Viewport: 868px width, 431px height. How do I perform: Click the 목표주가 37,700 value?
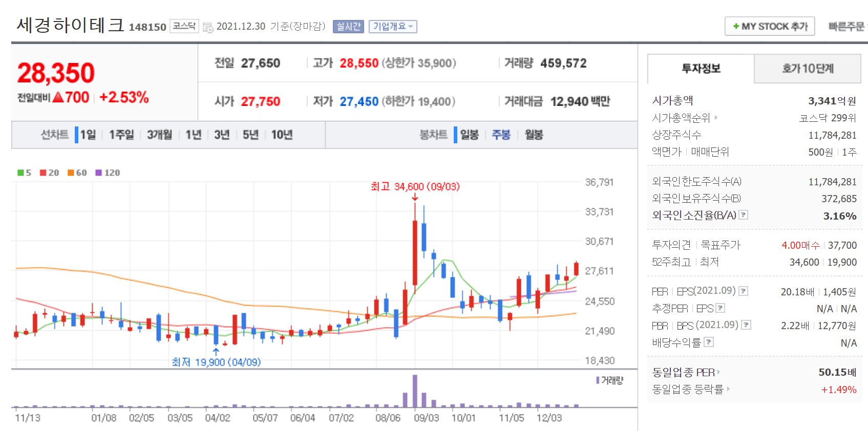842,245
